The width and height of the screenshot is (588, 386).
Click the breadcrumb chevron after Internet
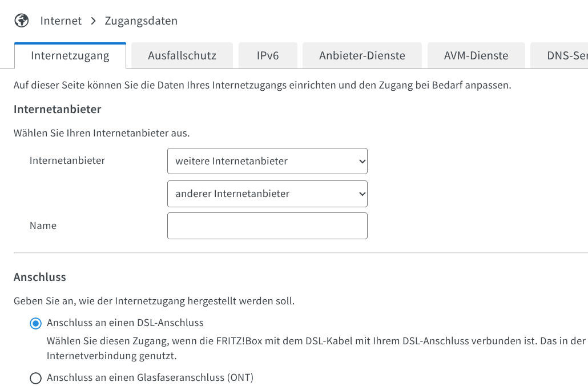(x=94, y=21)
